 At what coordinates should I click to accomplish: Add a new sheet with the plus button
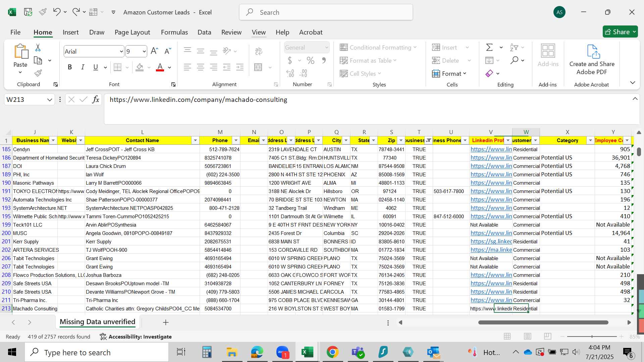pyautogui.click(x=165, y=322)
